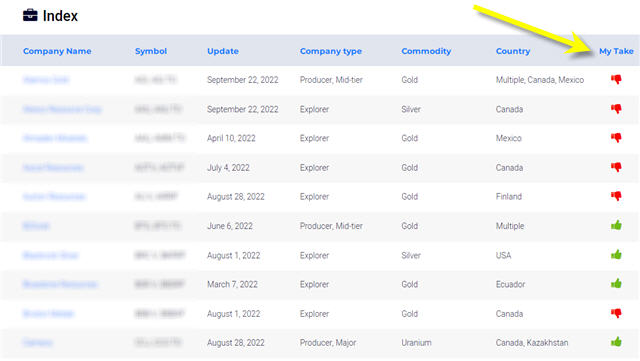
Task: Click 'Explorer' in the March 7 row
Action: (x=314, y=284)
